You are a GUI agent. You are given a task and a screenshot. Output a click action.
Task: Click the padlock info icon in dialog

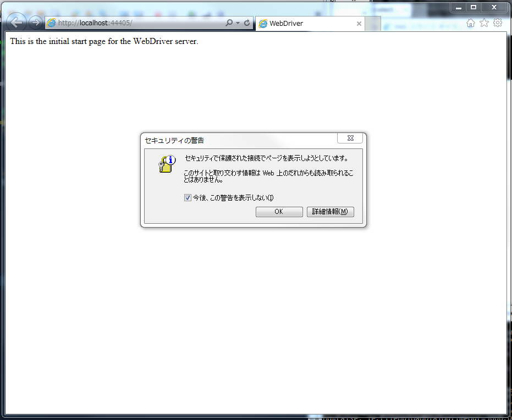point(167,164)
